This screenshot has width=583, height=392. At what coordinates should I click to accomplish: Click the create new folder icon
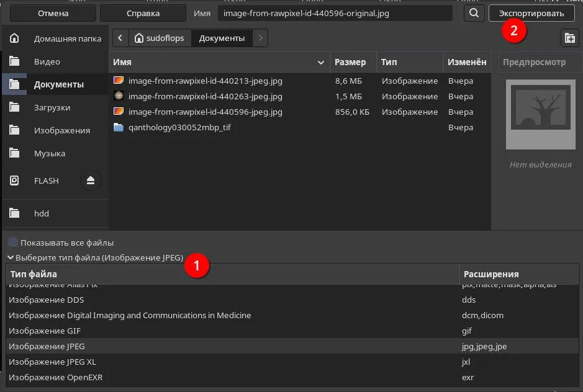(x=569, y=38)
